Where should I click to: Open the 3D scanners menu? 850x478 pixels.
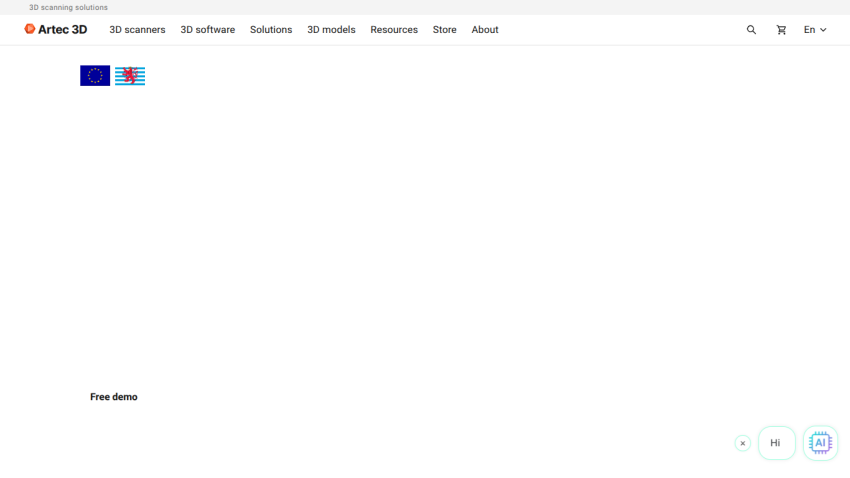tap(137, 30)
